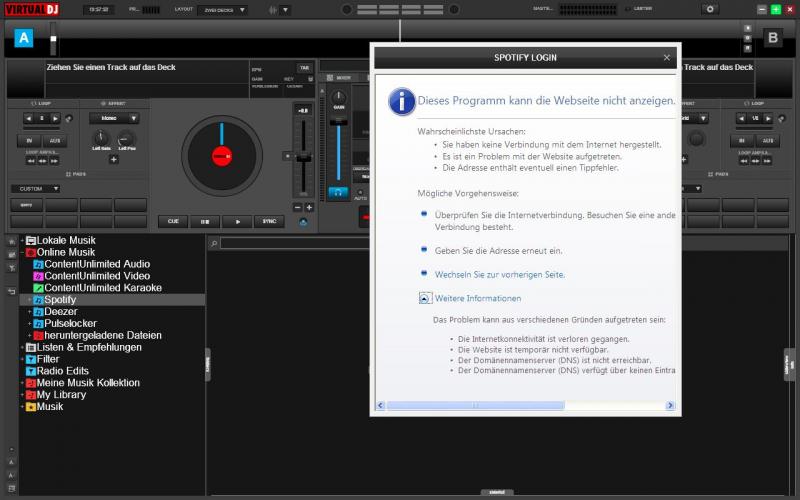Select ContentUnlimited Audio folder
This screenshot has width=800, height=500.
pos(92,264)
